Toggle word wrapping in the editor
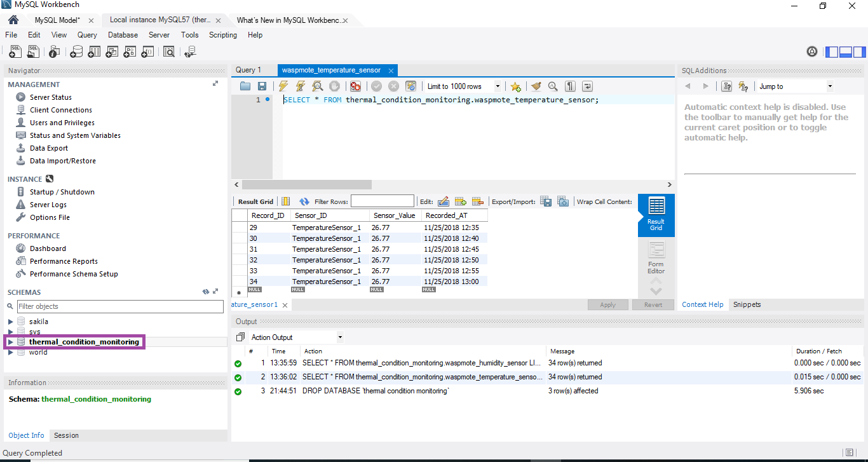This screenshot has height=462, width=868. [588, 86]
